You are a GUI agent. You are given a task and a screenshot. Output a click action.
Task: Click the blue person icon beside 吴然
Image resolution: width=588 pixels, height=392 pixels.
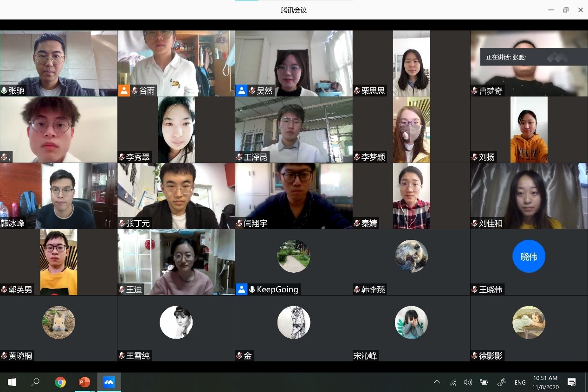coord(241,90)
